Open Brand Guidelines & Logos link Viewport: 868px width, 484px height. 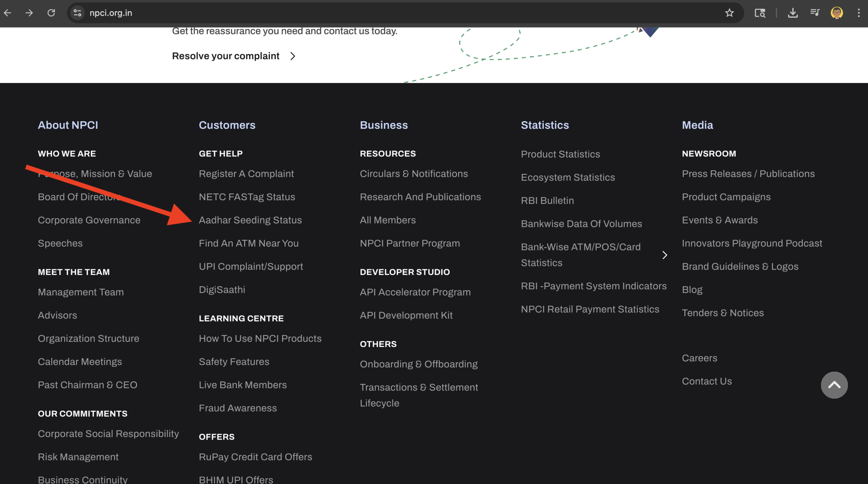(740, 267)
